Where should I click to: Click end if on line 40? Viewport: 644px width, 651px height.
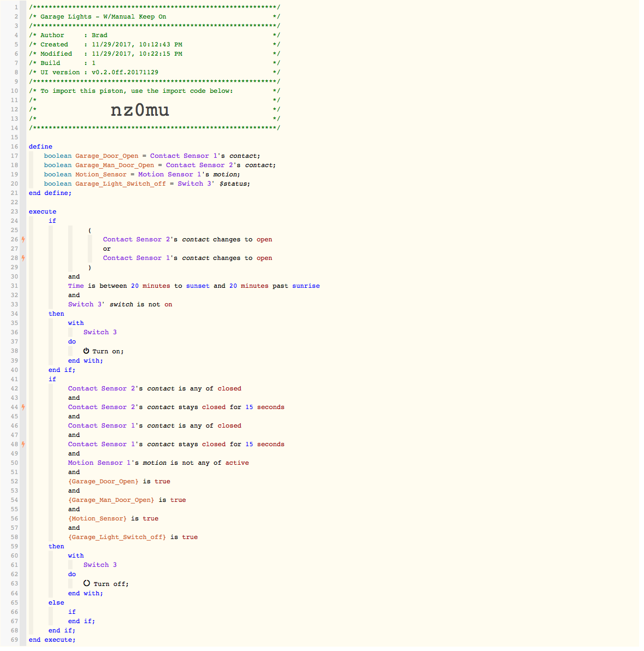(x=62, y=370)
